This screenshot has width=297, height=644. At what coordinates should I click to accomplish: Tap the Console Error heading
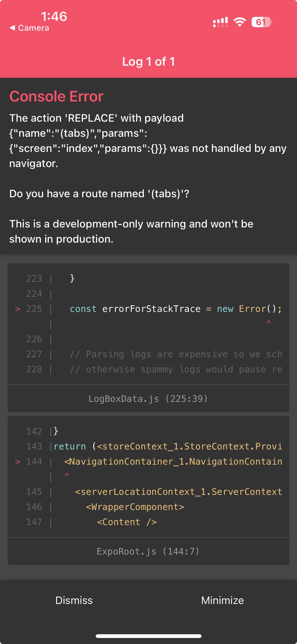pos(56,96)
